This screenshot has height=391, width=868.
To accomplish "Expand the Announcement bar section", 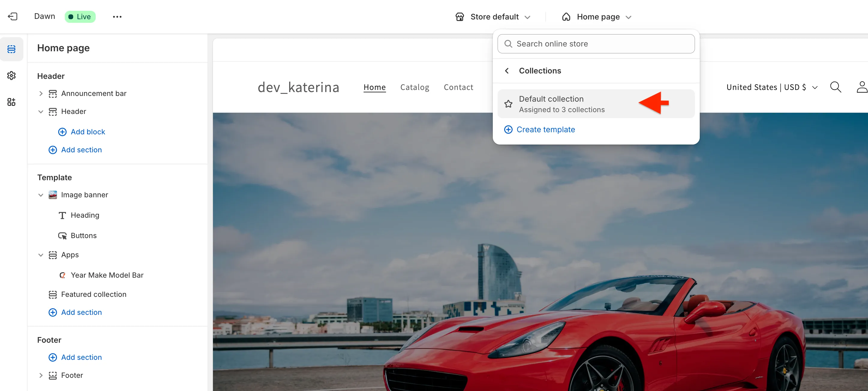I will pyautogui.click(x=41, y=93).
